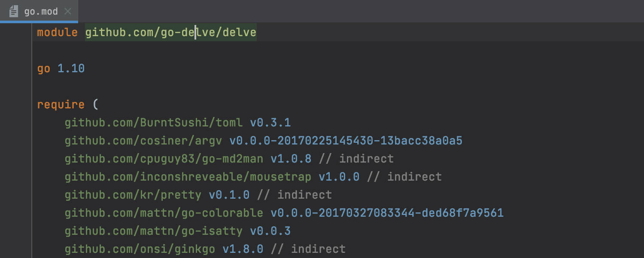Image resolution: width=644 pixels, height=258 pixels.
Task: Click github.com/cpuguy83/go-md2man dependency
Action: pos(164,159)
